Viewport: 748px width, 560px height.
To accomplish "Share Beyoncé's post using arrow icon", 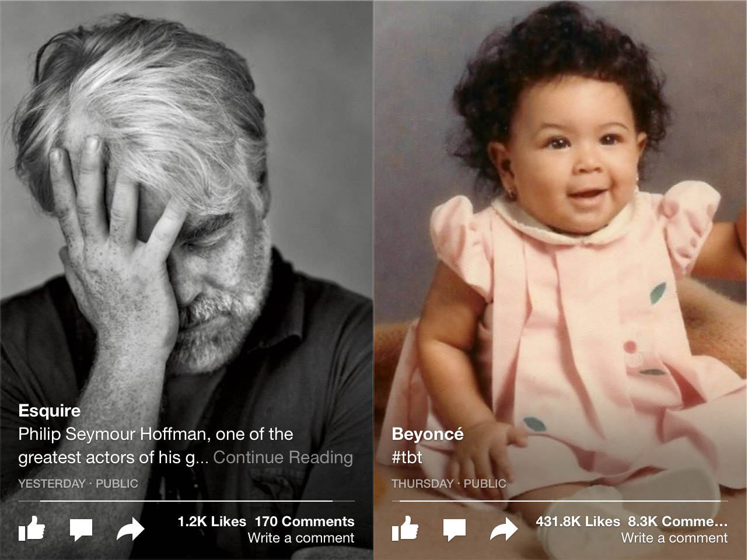I will point(504,530).
